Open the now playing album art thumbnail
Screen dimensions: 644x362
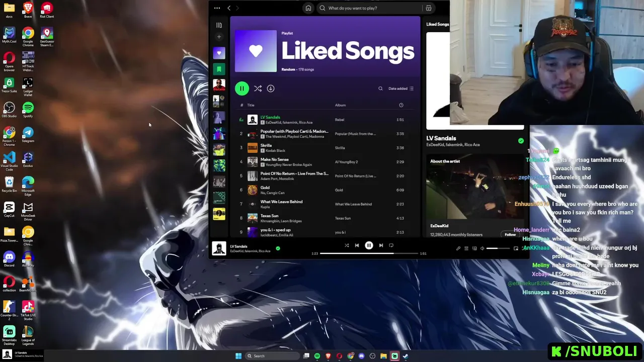pyautogui.click(x=219, y=248)
